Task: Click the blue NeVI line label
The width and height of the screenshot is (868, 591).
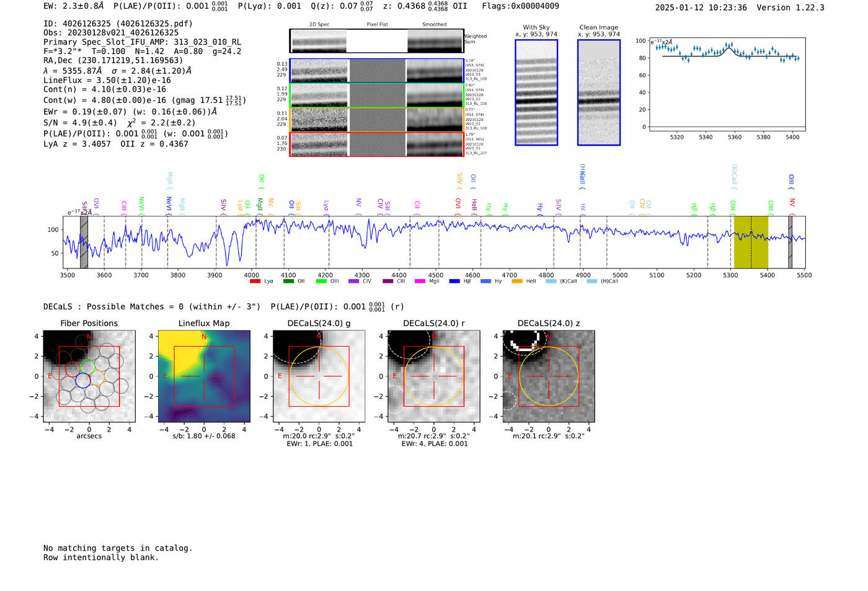Action: click(x=169, y=205)
